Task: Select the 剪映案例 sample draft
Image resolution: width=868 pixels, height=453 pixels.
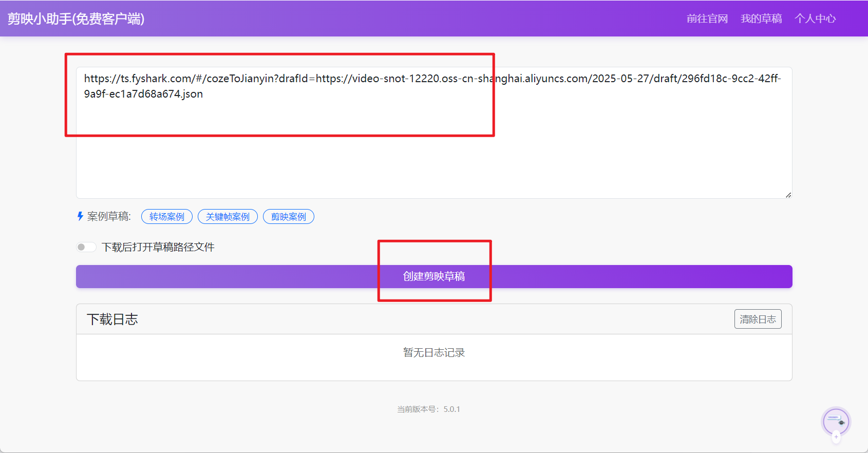Action: tap(289, 217)
